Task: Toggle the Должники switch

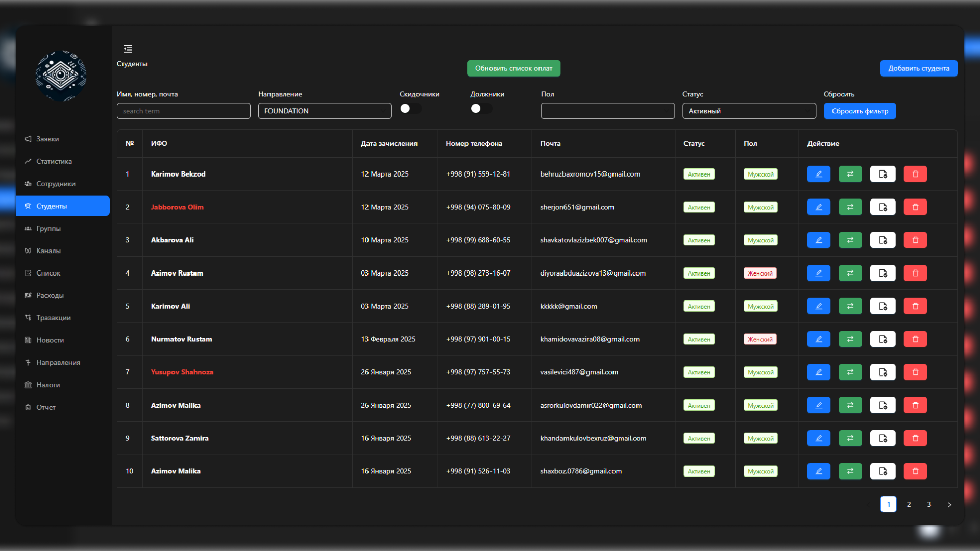Action: [x=481, y=109]
